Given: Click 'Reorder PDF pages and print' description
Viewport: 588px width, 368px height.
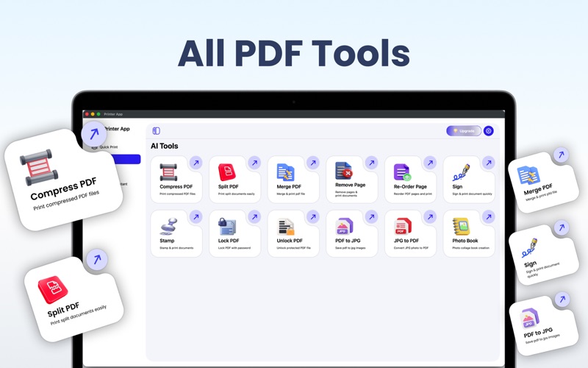Looking at the screenshot, I should [x=413, y=194].
